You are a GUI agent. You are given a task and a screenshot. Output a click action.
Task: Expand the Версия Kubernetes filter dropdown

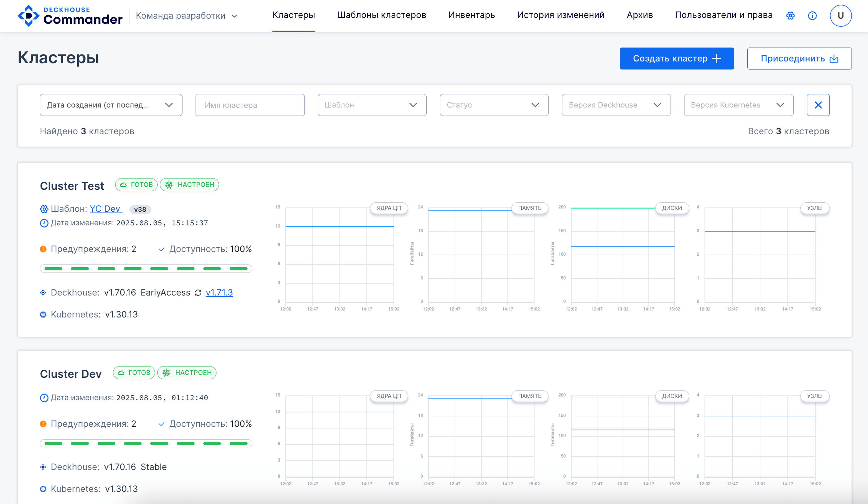coord(739,105)
